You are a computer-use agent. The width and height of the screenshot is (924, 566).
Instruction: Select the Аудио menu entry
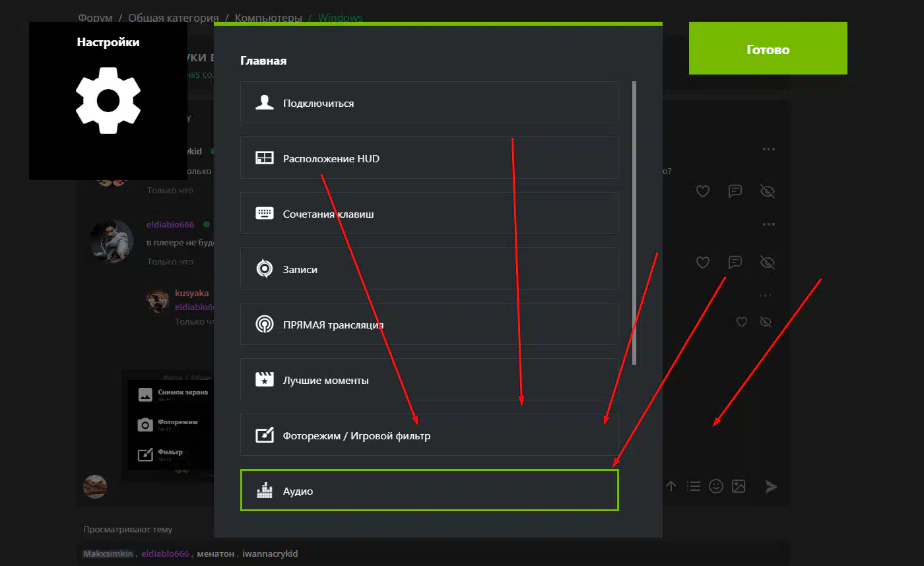429,491
